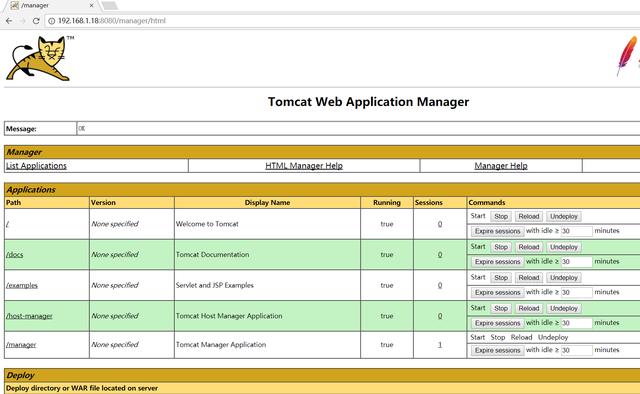Viewport: 640px width, 394px height.
Task: Open the root / application path link
Action: pos(7,224)
